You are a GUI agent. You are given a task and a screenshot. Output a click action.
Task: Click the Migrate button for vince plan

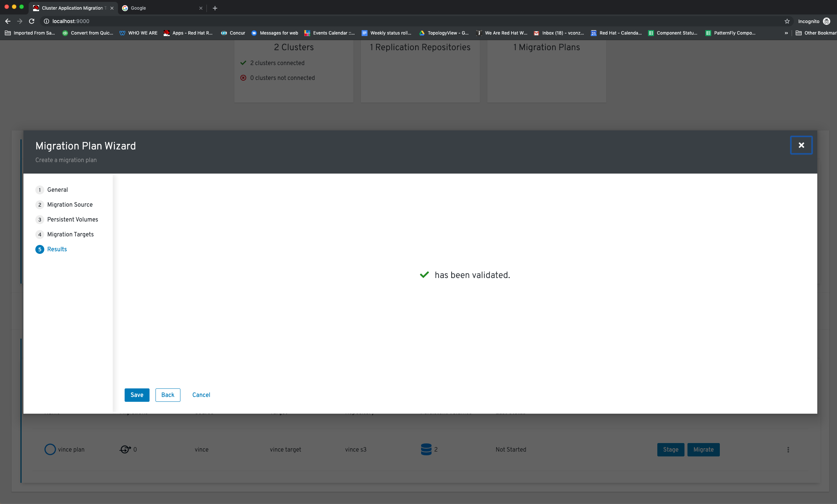point(703,449)
